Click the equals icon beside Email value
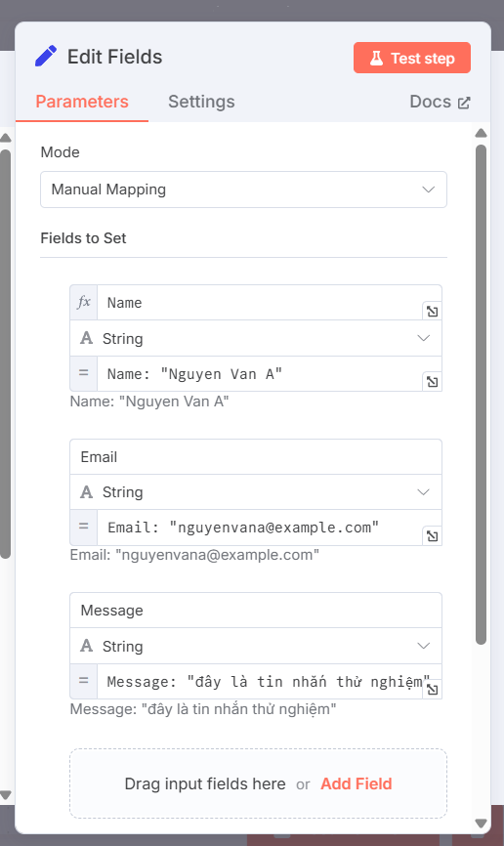 coord(84,527)
